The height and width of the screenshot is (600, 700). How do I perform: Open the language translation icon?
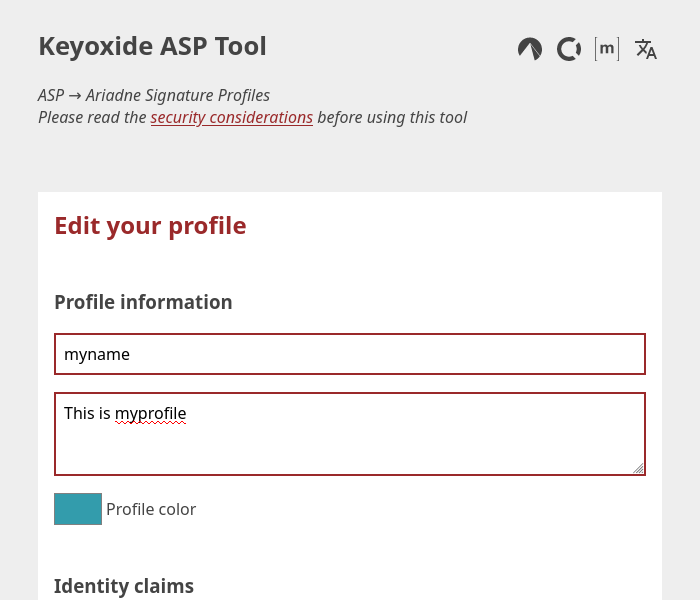coord(646,49)
